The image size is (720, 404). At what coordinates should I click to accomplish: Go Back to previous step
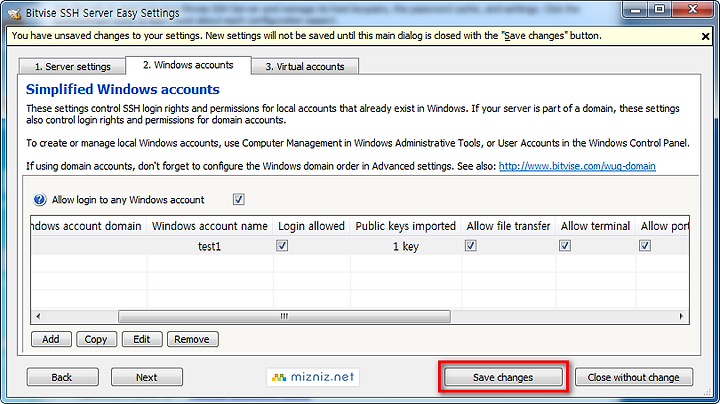click(62, 377)
